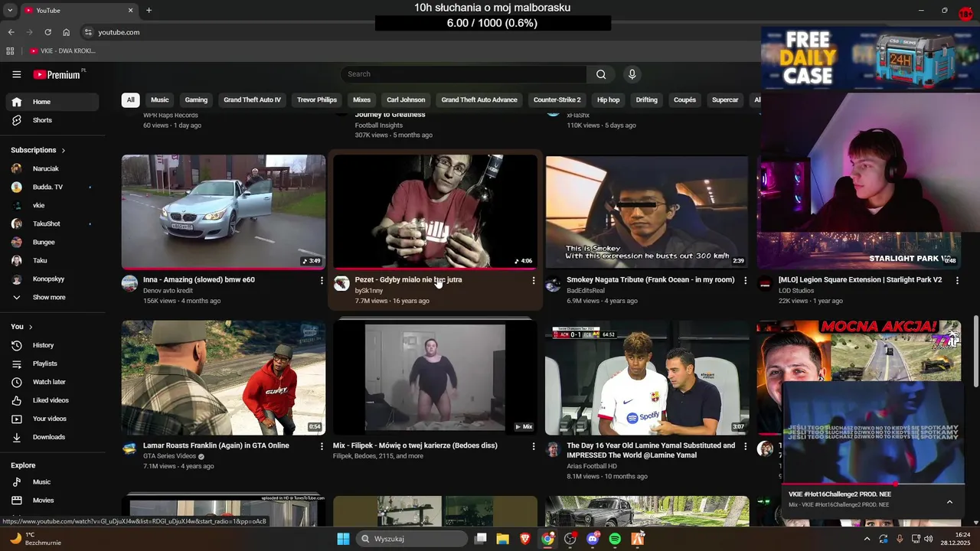Open the Home sidebar item
980x551 pixels.
click(52, 102)
